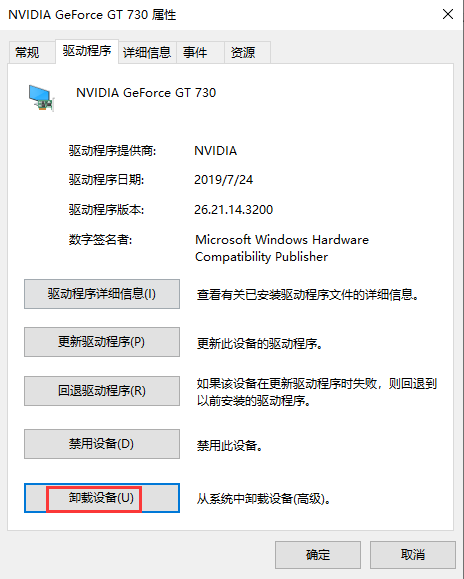Screen dimensions: 464x579
Task: Cancel the dialog via 取消
Action: point(413,555)
